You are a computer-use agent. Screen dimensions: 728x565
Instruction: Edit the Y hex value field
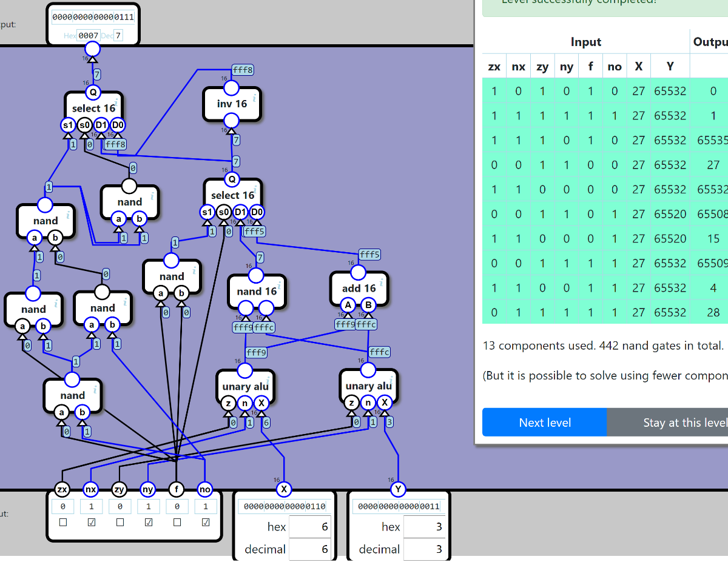click(x=424, y=527)
